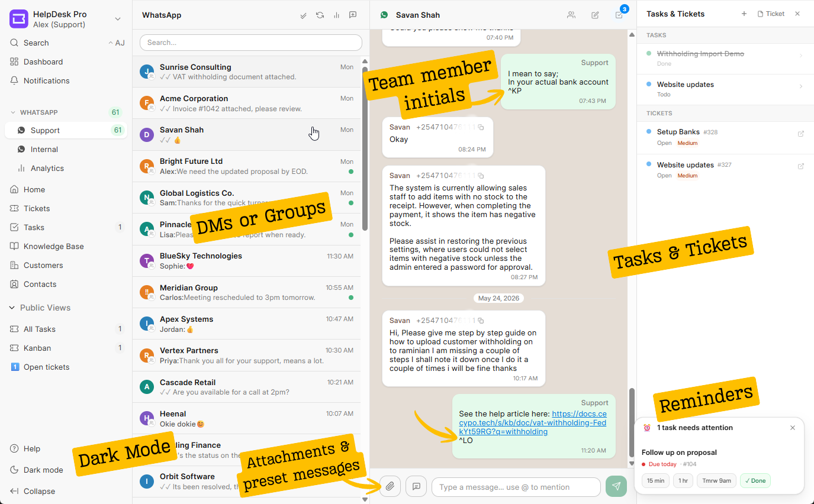Collapse the Public Views section
The image size is (814, 504).
12,308
